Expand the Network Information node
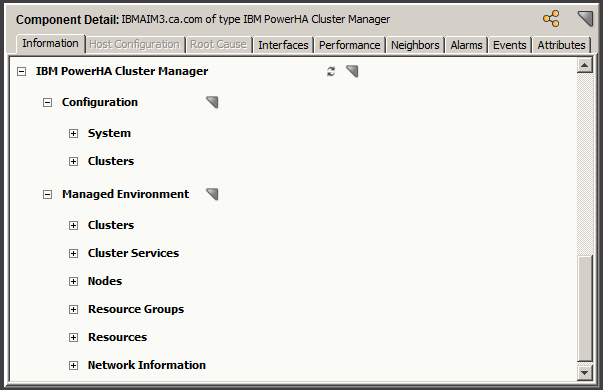The width and height of the screenshot is (603, 390). [x=73, y=365]
